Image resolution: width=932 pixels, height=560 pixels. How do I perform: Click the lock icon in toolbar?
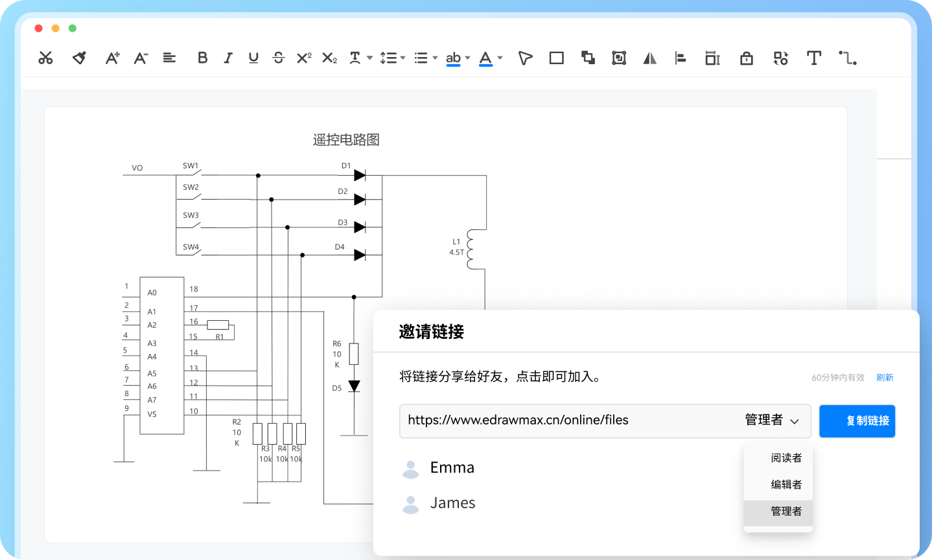coord(747,58)
